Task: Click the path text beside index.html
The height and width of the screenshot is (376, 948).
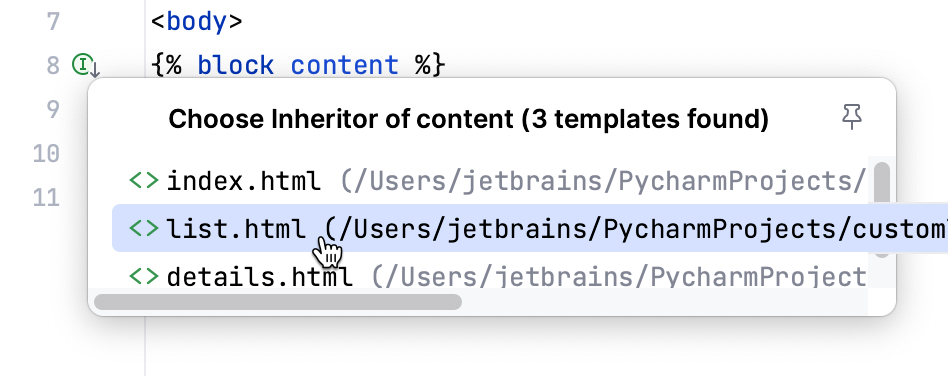Action: click(603, 181)
